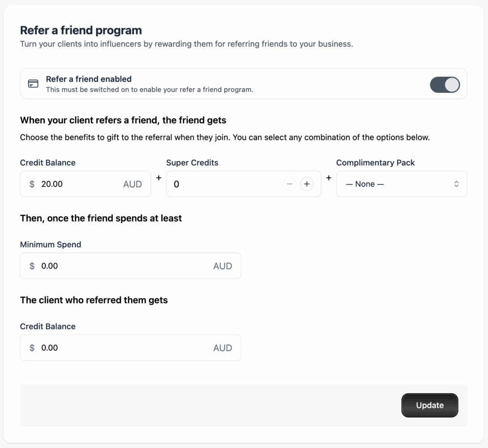Viewport: 488px width, 448px height.
Task: Click the Update button
Action: (x=429, y=405)
